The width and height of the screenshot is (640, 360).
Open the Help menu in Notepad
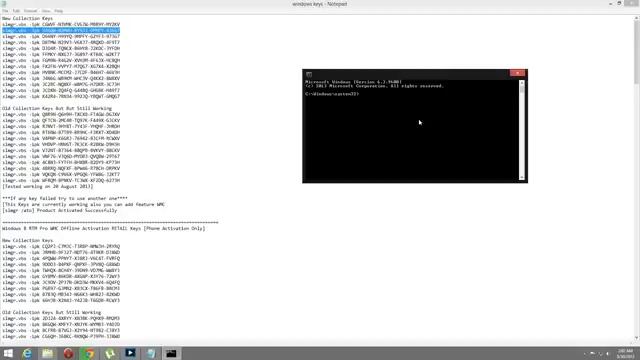tap(58, 11)
